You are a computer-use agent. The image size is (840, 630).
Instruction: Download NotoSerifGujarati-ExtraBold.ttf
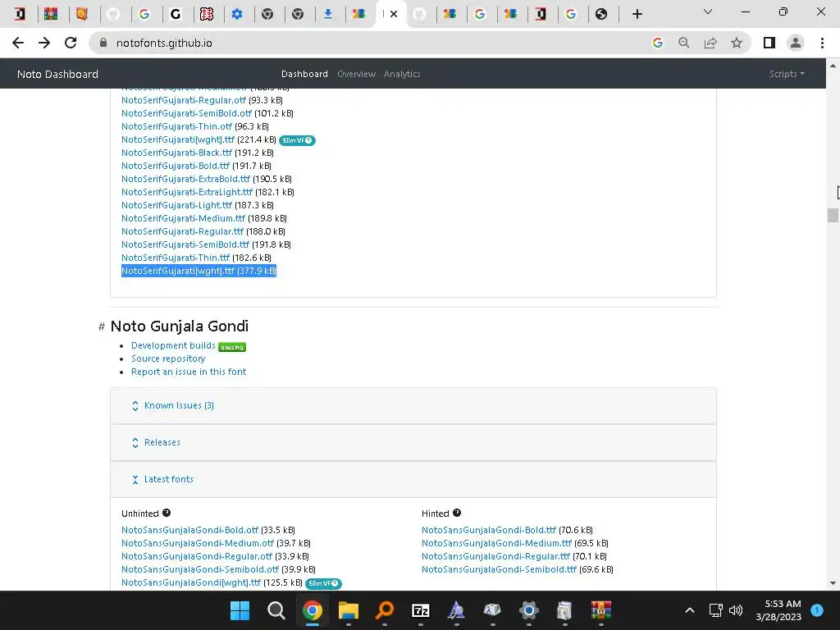coord(186,179)
